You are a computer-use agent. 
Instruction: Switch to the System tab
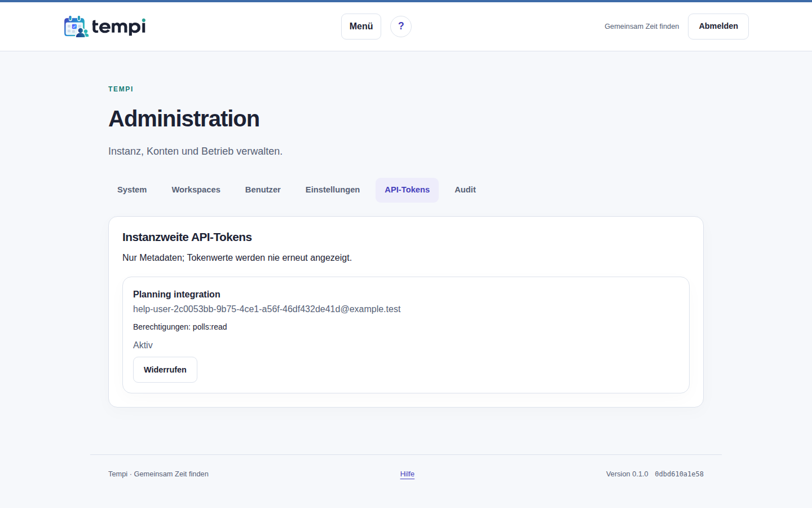tap(132, 190)
